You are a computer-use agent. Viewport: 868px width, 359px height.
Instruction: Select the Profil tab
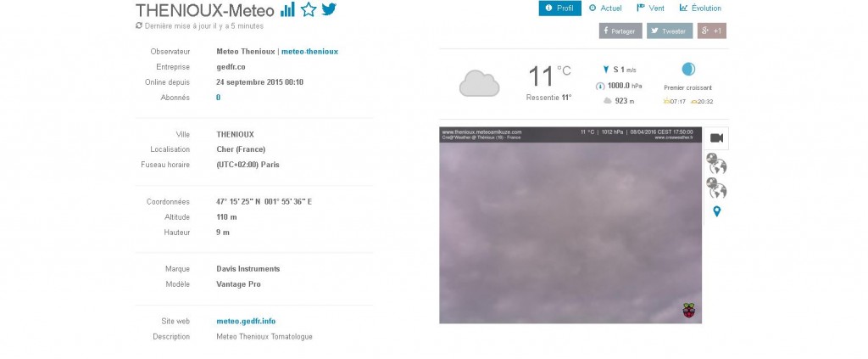coord(559,8)
